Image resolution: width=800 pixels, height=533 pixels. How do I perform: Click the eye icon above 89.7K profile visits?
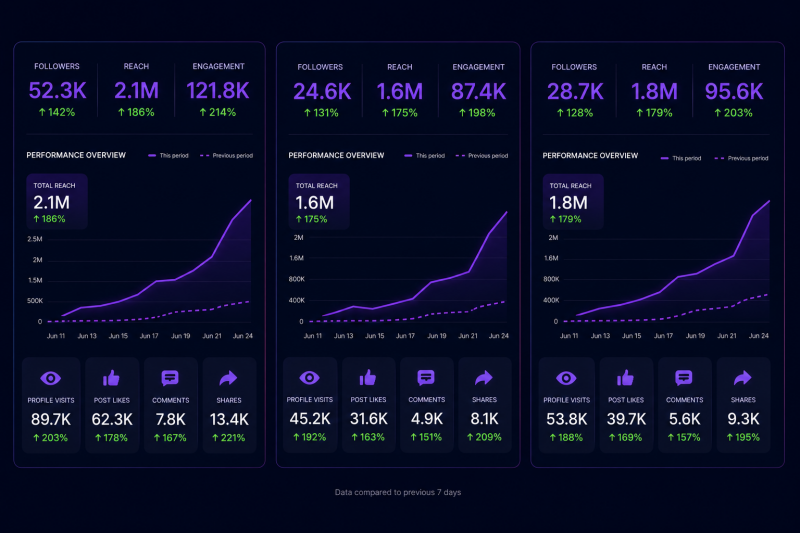pyautogui.click(x=51, y=378)
